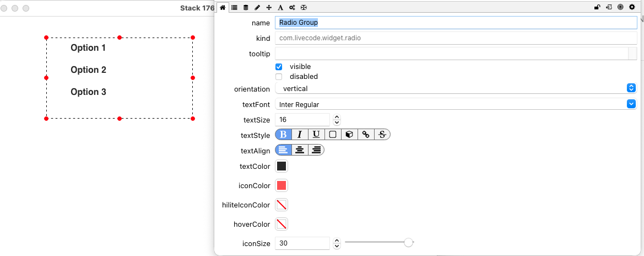The image size is (644, 256).
Task: Uncheck the visible checkbox
Action: click(279, 67)
